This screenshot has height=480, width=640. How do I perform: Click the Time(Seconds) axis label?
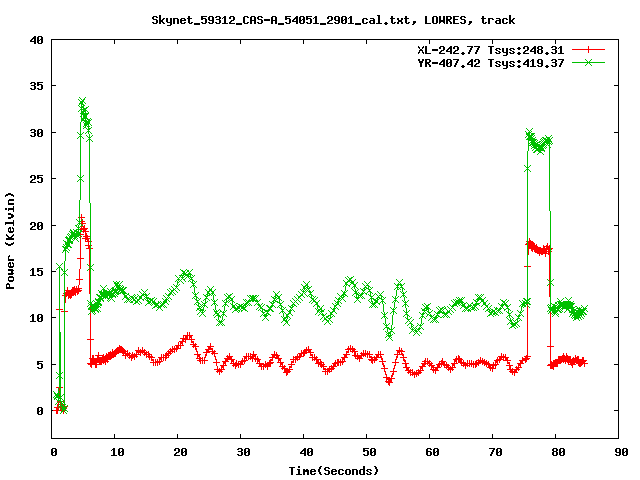click(333, 471)
